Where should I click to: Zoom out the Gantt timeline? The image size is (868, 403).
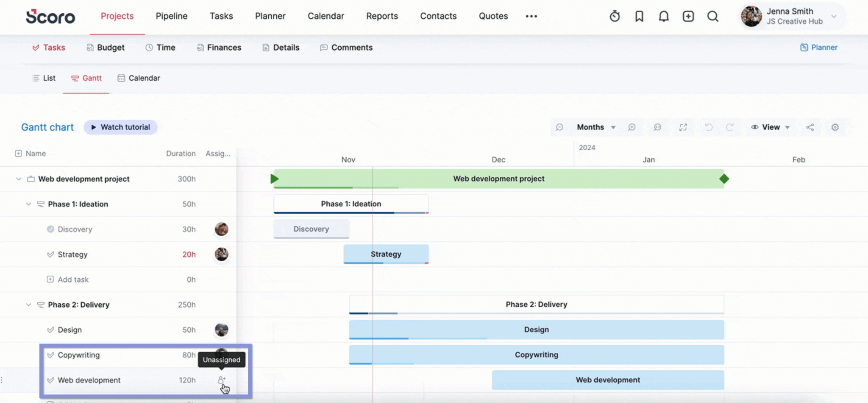pyautogui.click(x=559, y=127)
